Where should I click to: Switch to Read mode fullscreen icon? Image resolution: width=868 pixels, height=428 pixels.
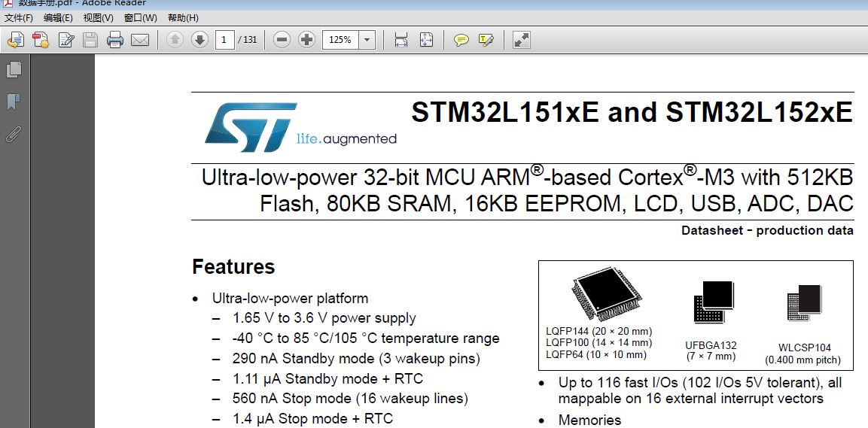click(x=522, y=40)
